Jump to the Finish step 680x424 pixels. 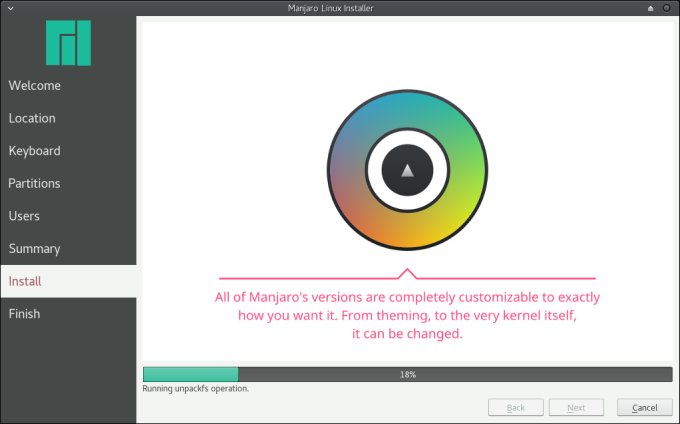tap(69, 313)
